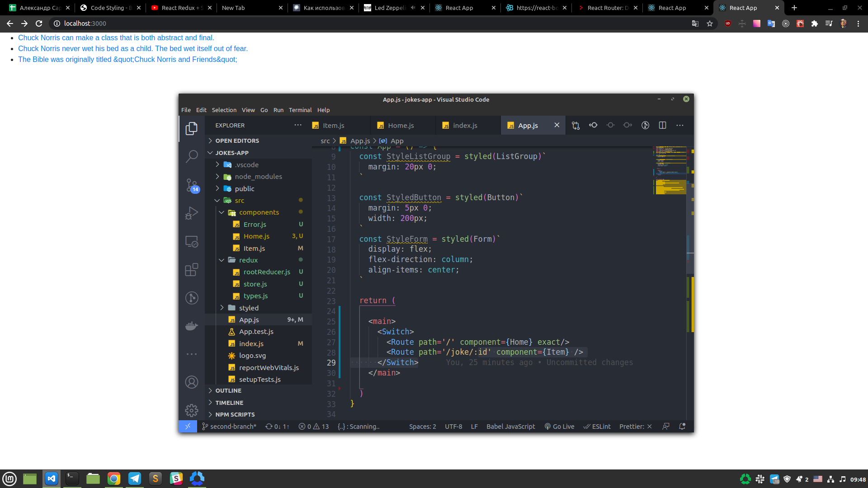Toggle Prettier in the status bar

click(x=635, y=427)
